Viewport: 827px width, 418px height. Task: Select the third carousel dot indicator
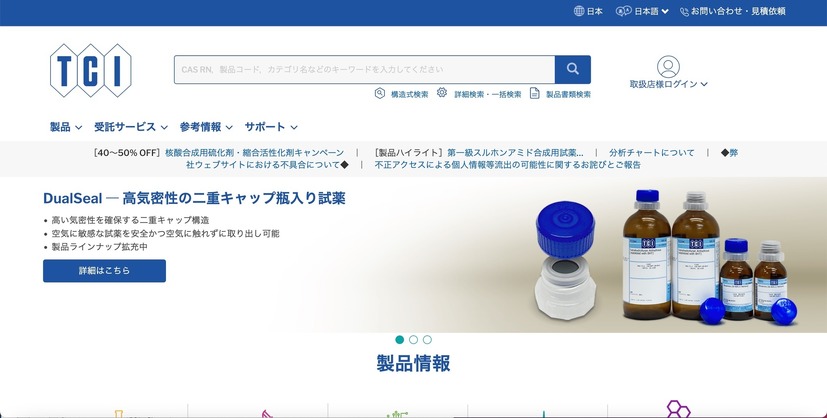tap(427, 339)
